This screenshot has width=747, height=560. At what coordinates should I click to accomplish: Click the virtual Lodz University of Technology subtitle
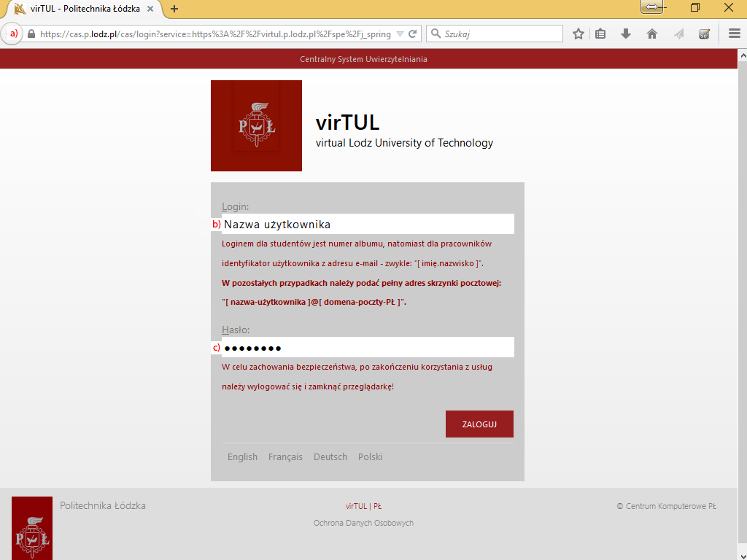click(x=404, y=143)
